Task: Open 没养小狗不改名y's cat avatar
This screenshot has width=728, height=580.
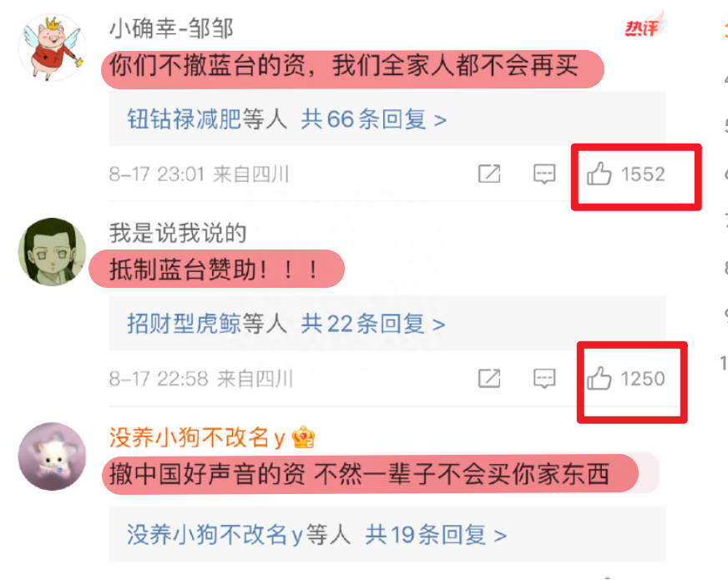Action: (x=52, y=456)
